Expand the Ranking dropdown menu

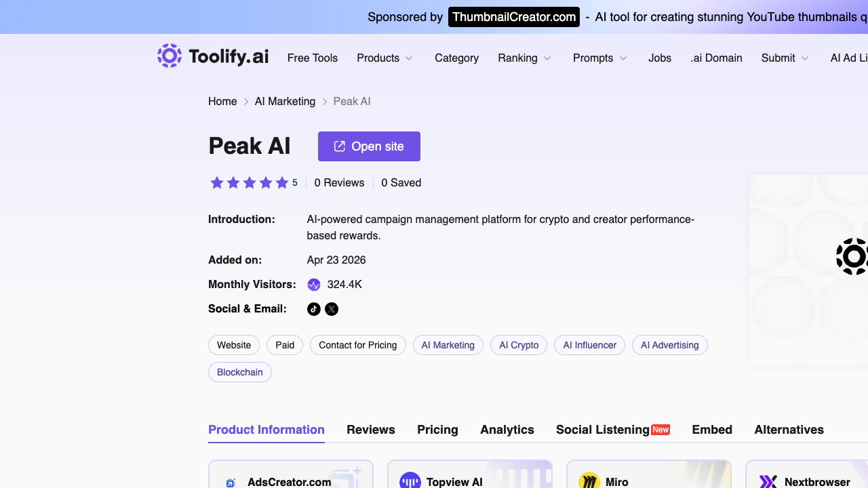[x=525, y=58]
